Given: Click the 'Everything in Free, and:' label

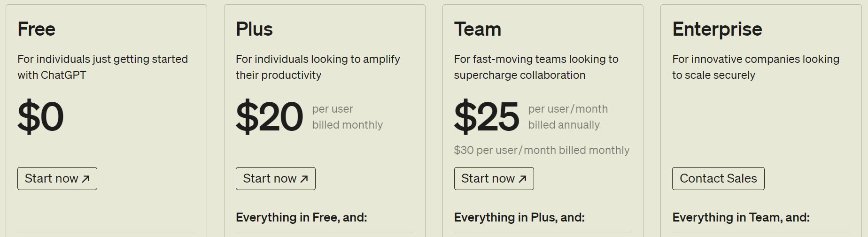Looking at the screenshot, I should pyautogui.click(x=302, y=217).
